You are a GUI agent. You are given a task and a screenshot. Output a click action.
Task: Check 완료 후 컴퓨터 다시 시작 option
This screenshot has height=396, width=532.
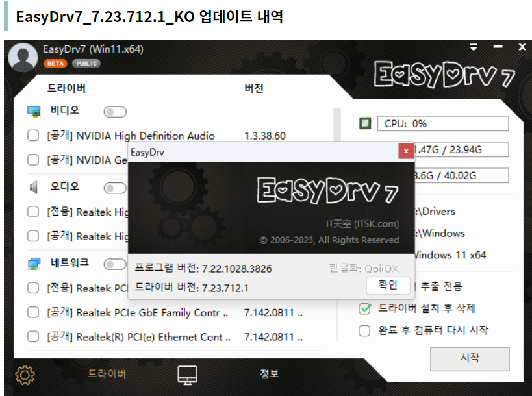(364, 330)
